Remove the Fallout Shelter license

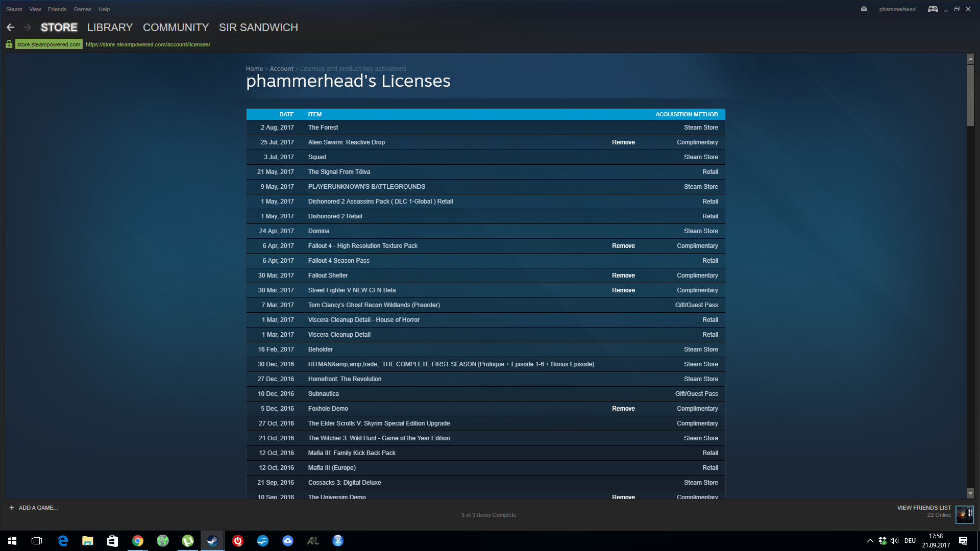(x=623, y=275)
